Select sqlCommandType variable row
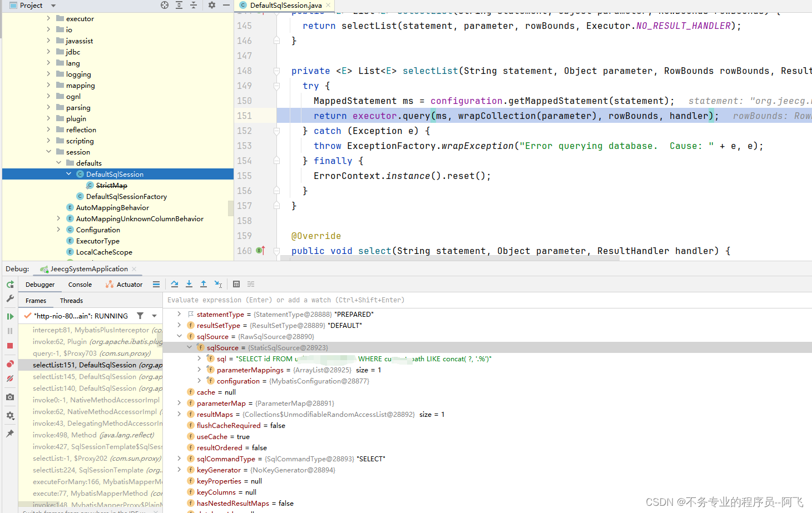 click(487, 459)
